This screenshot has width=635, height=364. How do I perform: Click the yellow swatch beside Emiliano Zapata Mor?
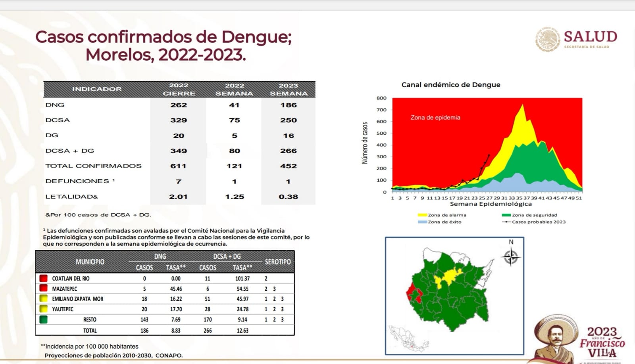click(44, 299)
